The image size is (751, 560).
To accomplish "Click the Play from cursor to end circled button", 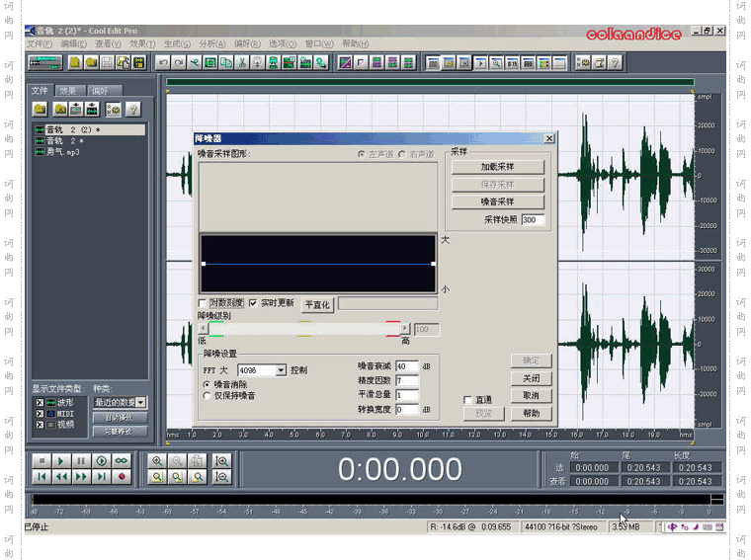I will point(101,461).
